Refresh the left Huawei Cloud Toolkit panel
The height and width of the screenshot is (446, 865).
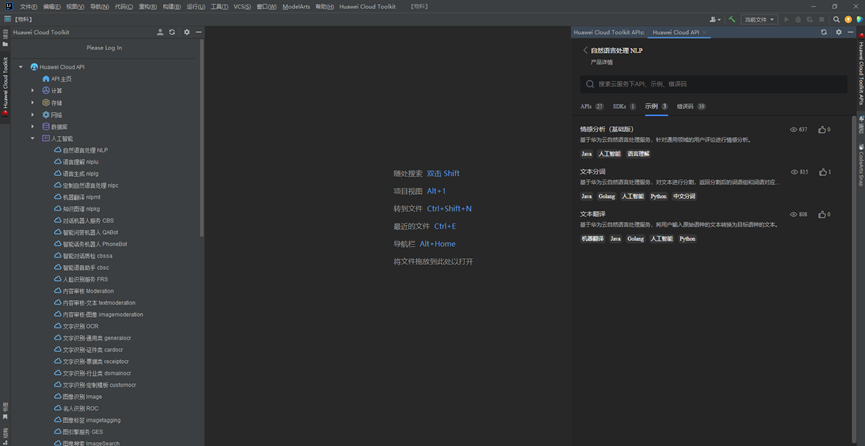pyautogui.click(x=172, y=33)
